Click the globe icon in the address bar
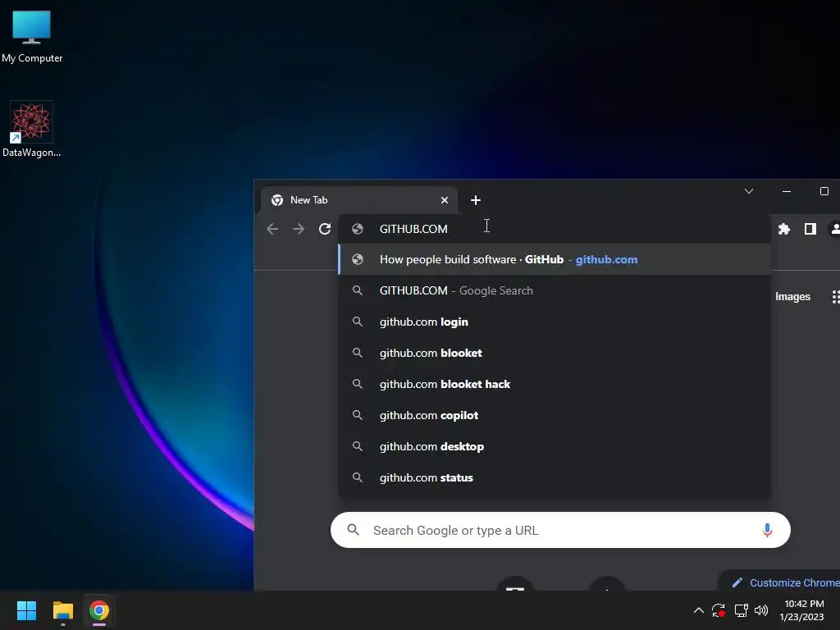Image resolution: width=840 pixels, height=630 pixels. (358, 229)
